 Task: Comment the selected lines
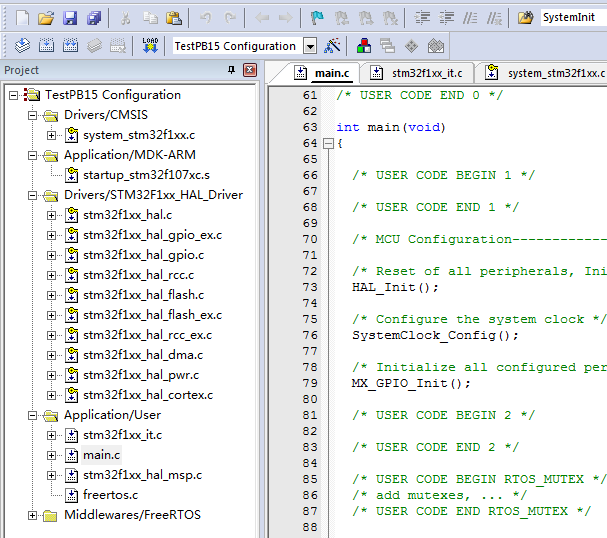coord(470,18)
